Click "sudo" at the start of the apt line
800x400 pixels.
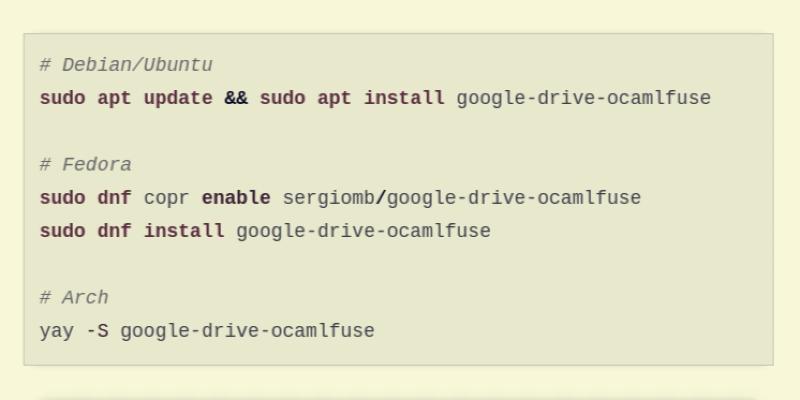[62, 98]
